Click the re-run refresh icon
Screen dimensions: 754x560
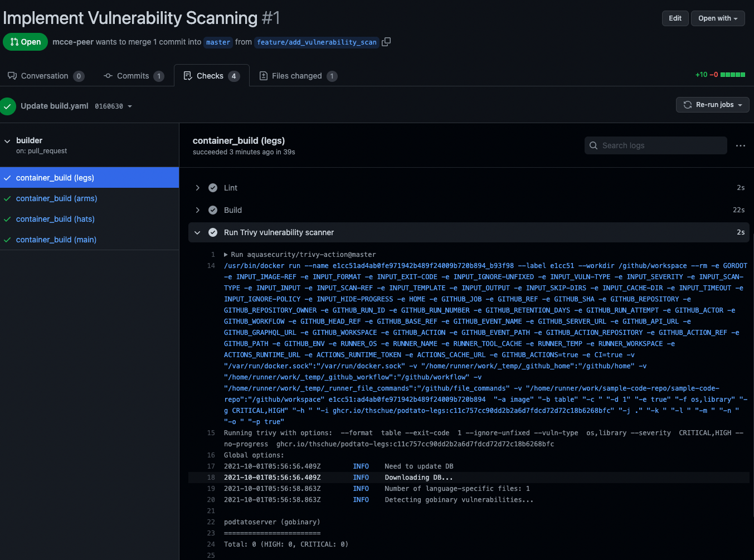pyautogui.click(x=687, y=105)
